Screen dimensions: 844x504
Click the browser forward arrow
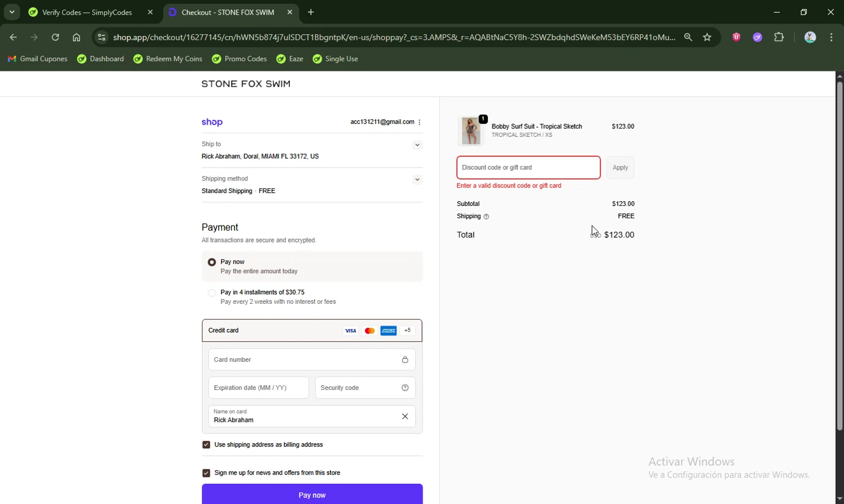[34, 37]
